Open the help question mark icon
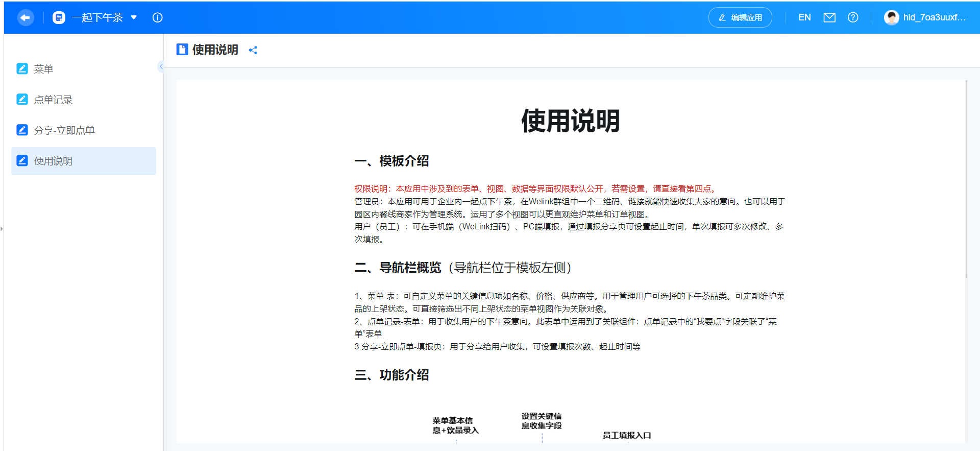The width and height of the screenshot is (980, 451). pos(853,18)
